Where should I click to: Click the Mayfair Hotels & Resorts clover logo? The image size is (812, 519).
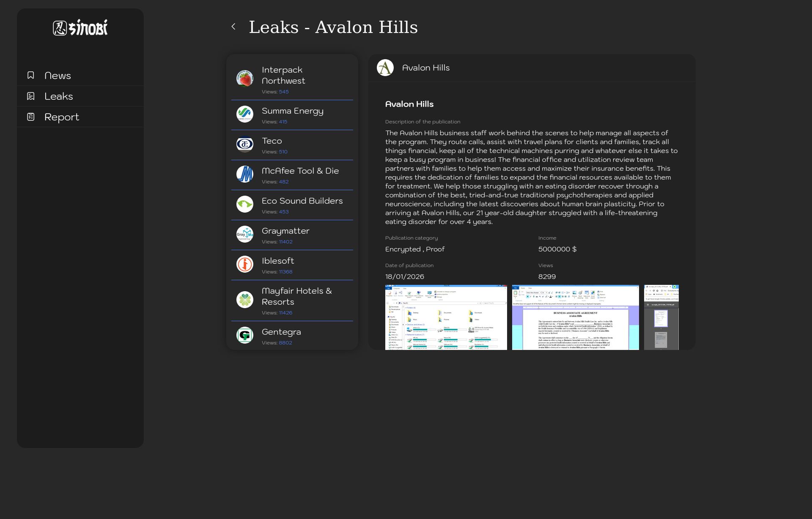click(x=244, y=299)
